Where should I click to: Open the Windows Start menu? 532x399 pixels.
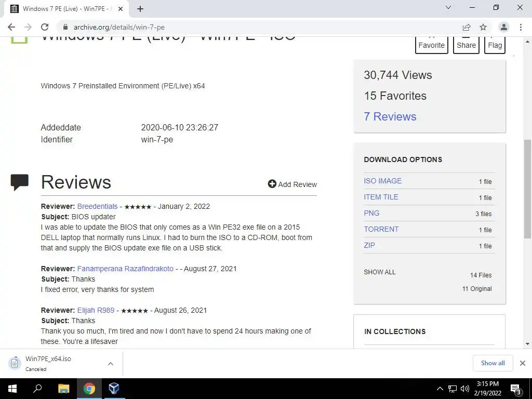[x=12, y=389]
